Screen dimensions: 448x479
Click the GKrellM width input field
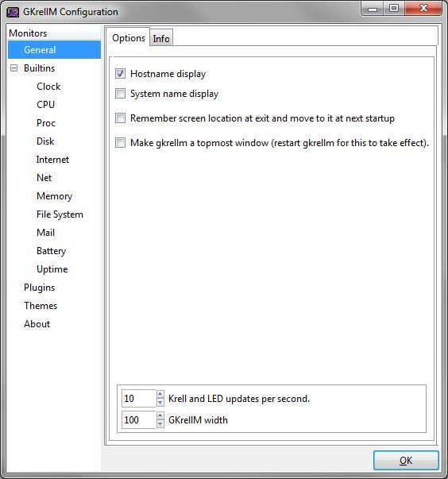coord(139,419)
